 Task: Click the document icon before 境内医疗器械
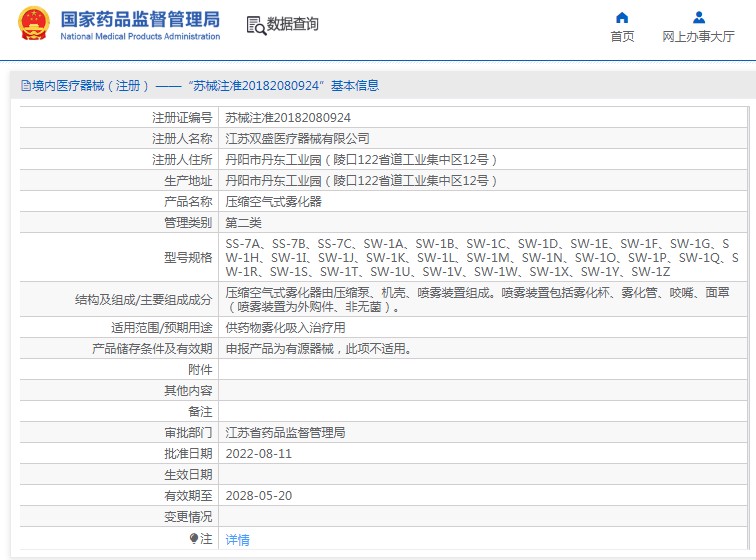[26, 86]
